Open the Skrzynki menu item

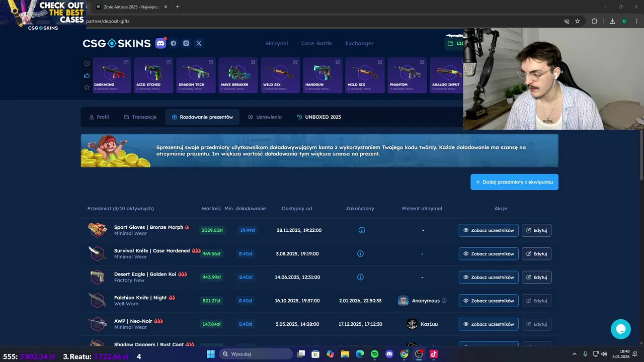[x=277, y=43]
